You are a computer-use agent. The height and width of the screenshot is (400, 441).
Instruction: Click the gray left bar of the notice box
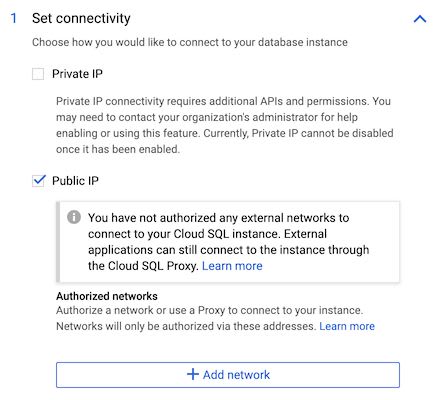tap(58, 242)
